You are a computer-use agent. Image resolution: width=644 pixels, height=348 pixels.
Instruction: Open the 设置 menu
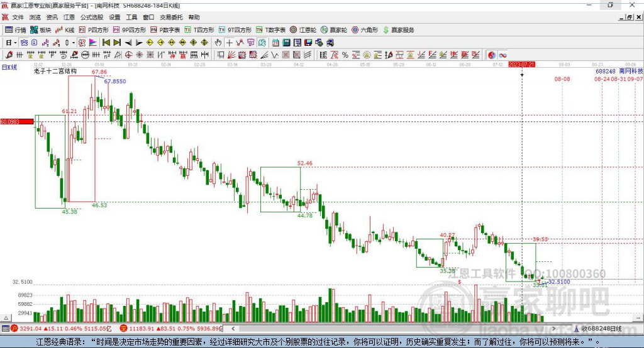(114, 17)
